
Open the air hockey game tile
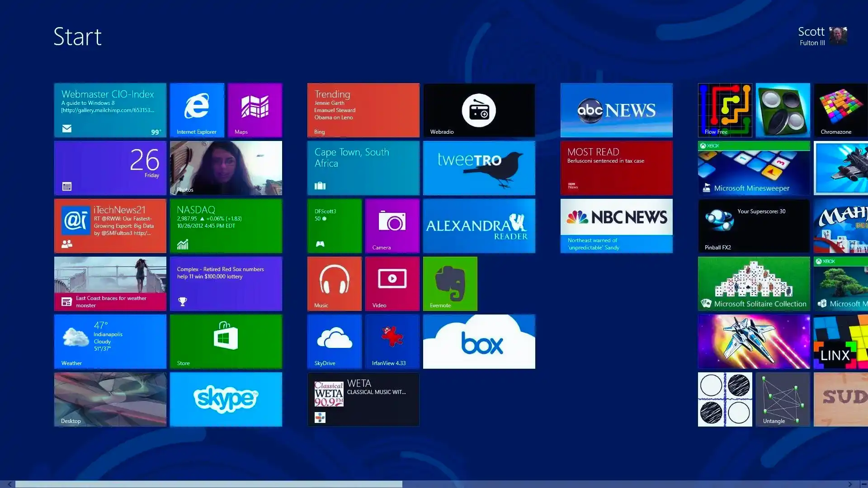(783, 110)
